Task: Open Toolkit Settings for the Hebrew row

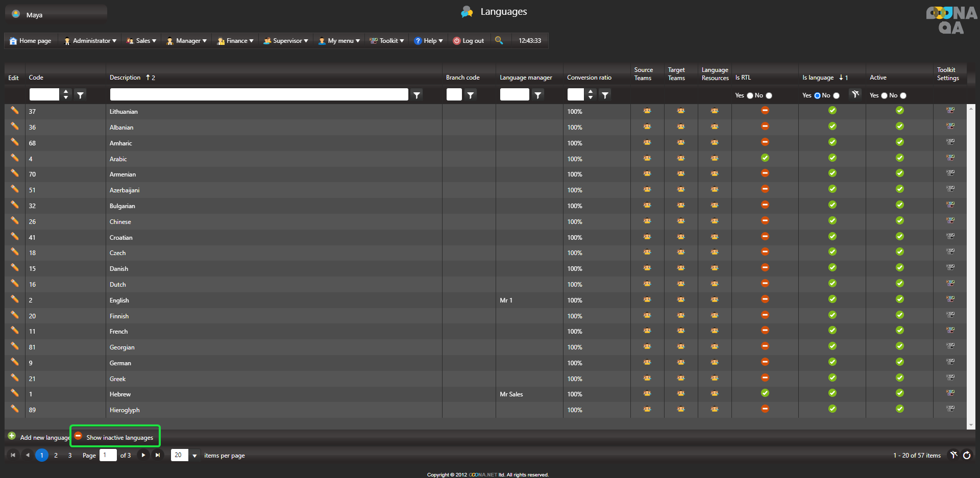Action: tap(950, 393)
